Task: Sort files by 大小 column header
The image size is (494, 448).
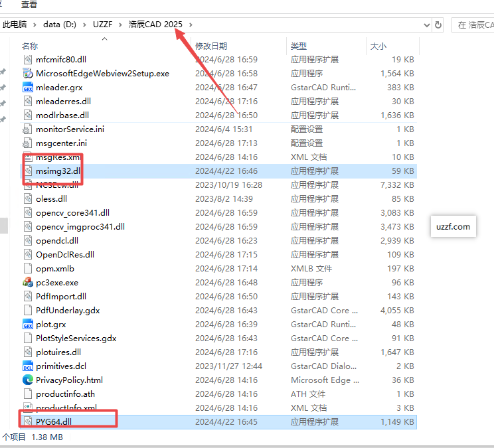Action: 377,46
